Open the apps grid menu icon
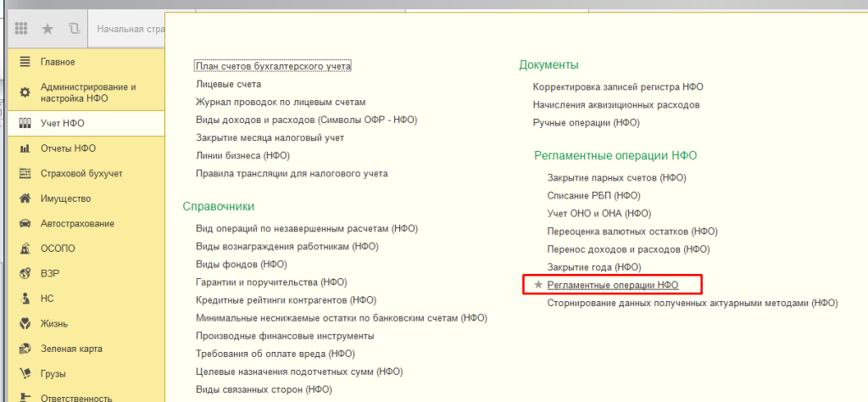The height and width of the screenshot is (402, 868). click(x=19, y=29)
